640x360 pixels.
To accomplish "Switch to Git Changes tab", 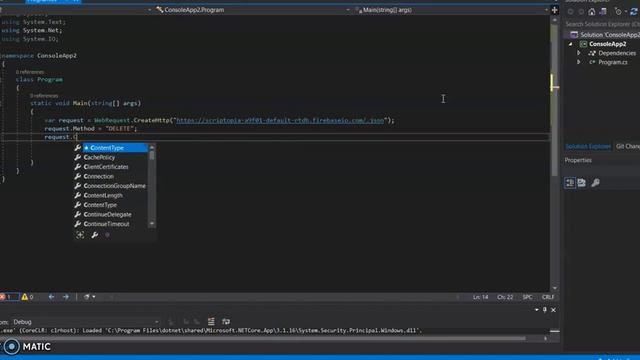I will click(628, 147).
